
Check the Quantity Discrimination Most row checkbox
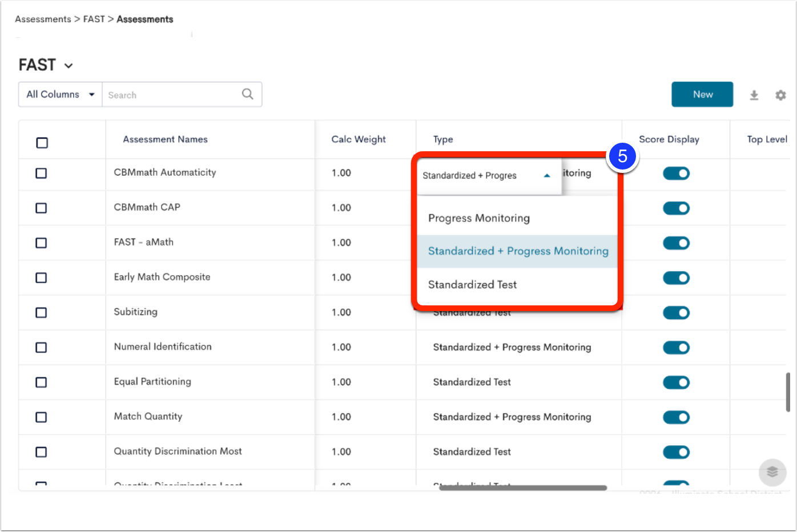[41, 452]
